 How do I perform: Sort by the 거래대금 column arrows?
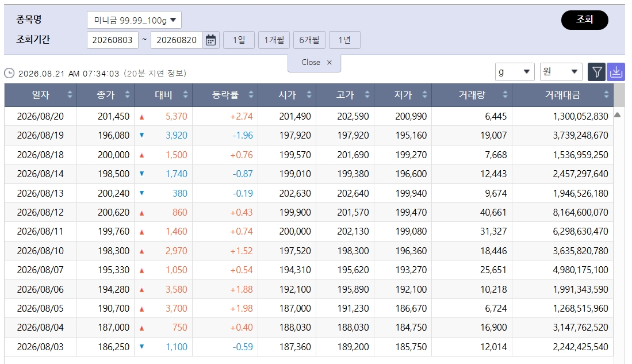(x=606, y=95)
